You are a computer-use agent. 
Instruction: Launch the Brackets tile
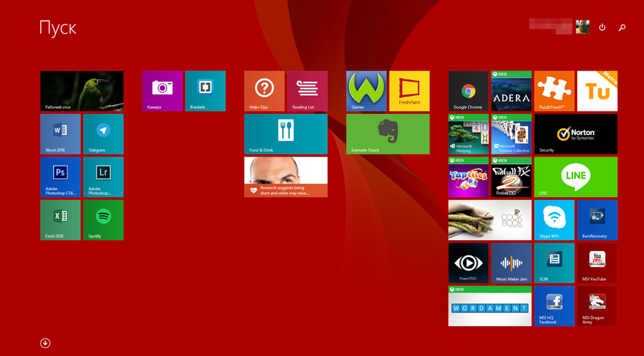coord(205,91)
